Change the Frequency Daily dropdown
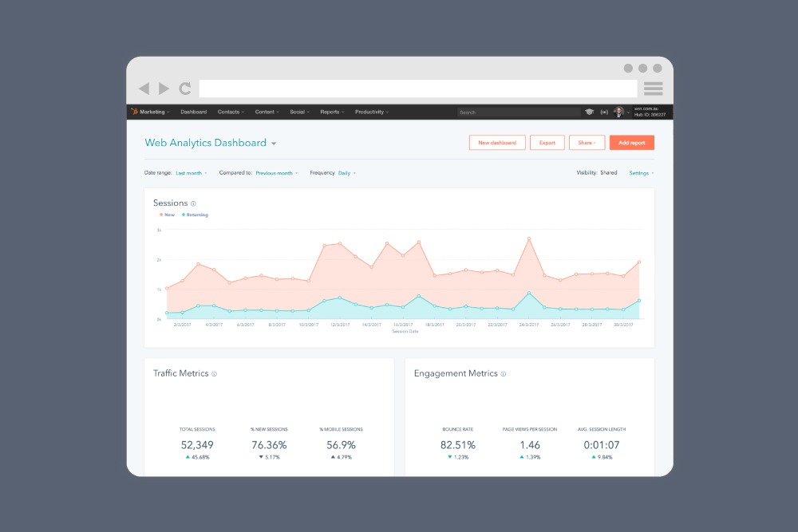The image size is (798, 532). point(347,173)
